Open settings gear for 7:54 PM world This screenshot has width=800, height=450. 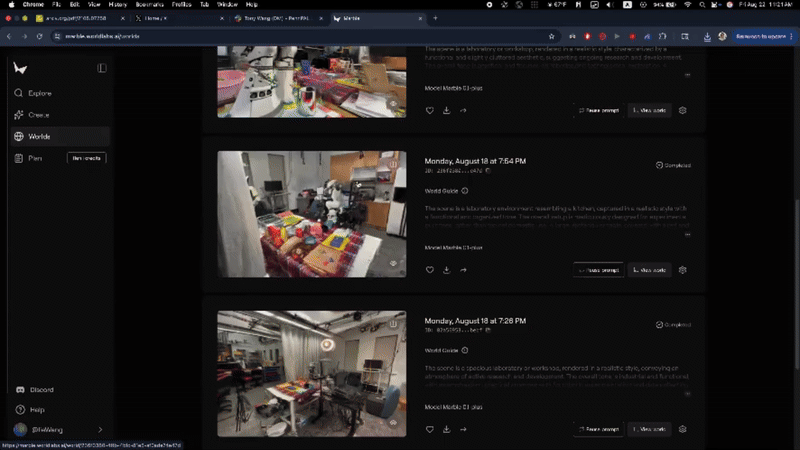coord(683,270)
